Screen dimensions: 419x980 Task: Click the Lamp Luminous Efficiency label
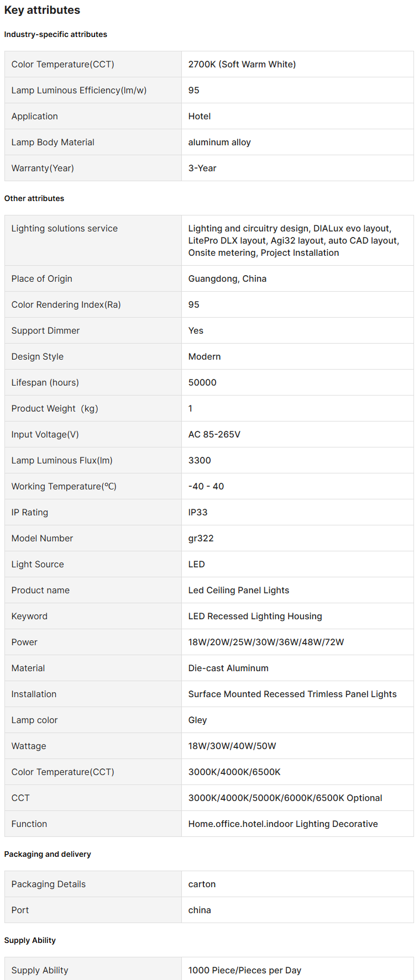(x=78, y=90)
